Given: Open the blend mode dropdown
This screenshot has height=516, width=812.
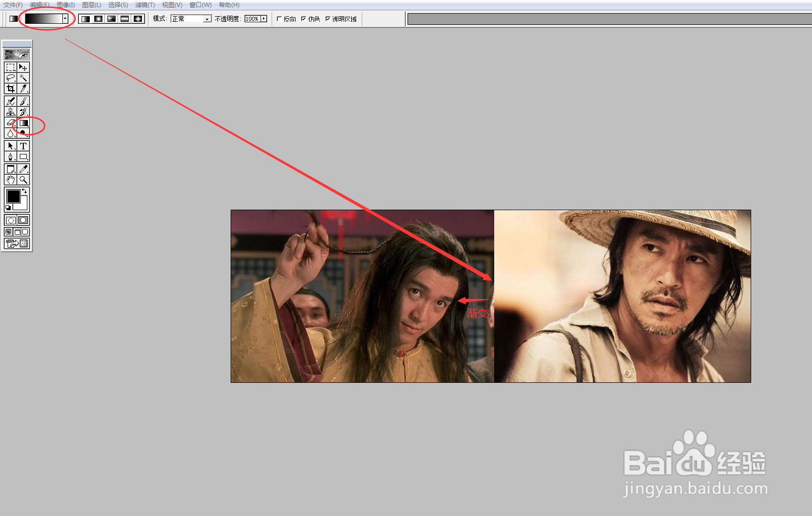Looking at the screenshot, I should pos(191,19).
